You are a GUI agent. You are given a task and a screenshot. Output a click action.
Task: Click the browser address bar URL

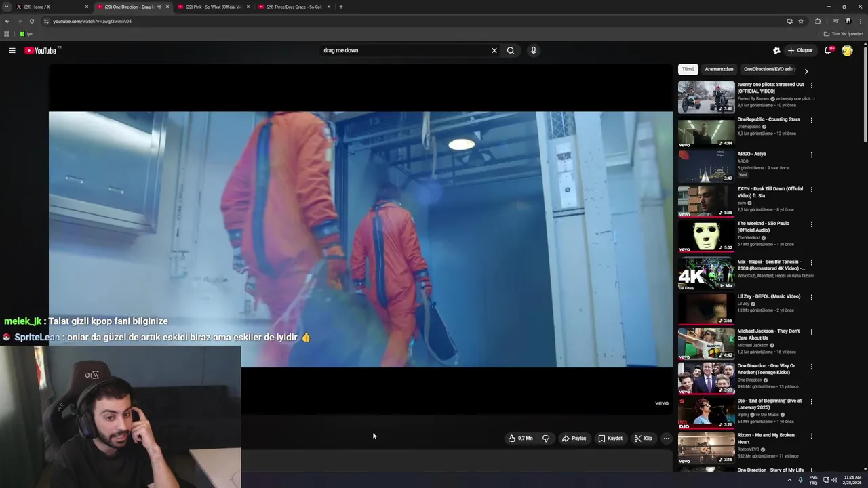tap(92, 21)
